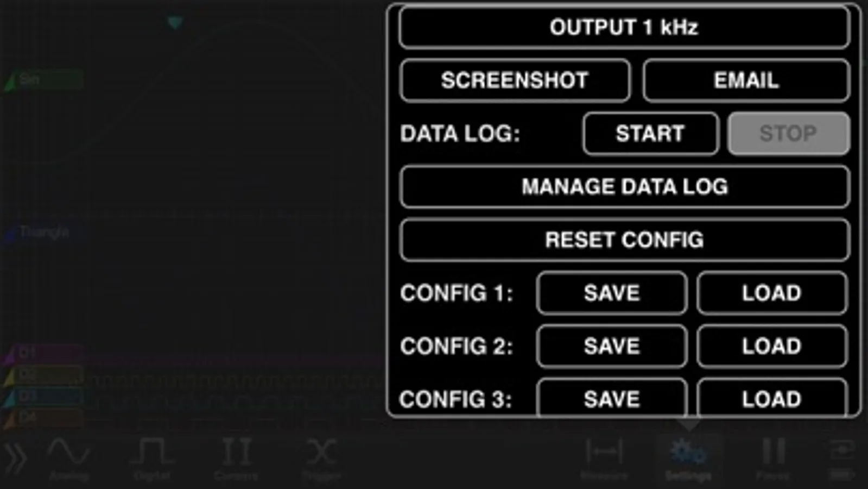START the data log
The height and width of the screenshot is (489, 868).
tap(650, 134)
